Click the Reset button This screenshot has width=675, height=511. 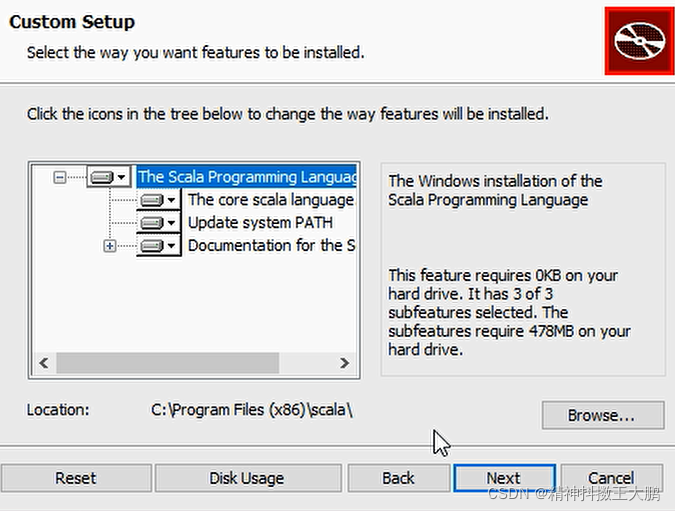click(76, 478)
